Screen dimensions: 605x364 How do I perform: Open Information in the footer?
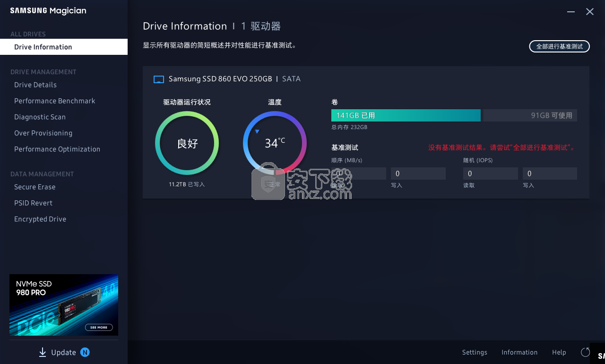pos(519,353)
